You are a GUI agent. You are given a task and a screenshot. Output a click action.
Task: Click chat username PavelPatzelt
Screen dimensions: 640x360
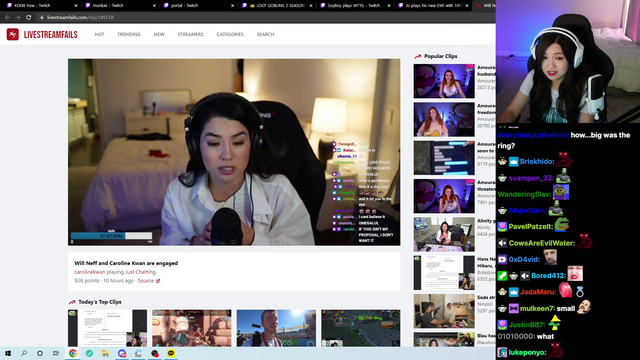coord(531,227)
